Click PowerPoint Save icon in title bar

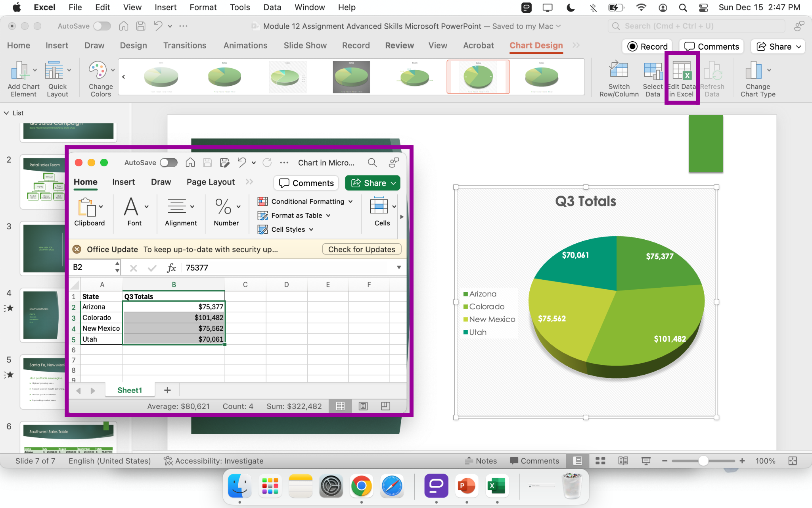[141, 26]
